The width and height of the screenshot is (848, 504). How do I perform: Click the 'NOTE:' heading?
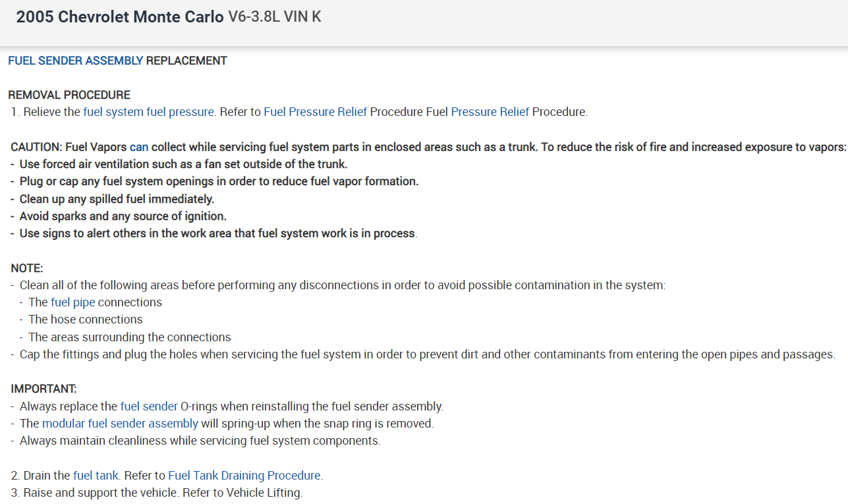pos(27,268)
